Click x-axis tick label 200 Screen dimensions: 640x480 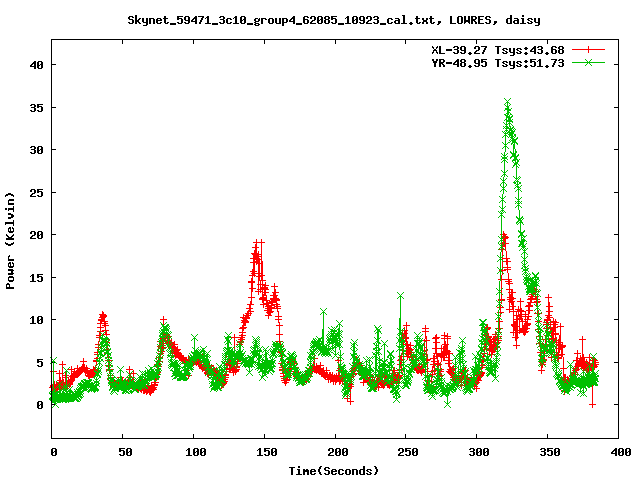click(x=338, y=452)
